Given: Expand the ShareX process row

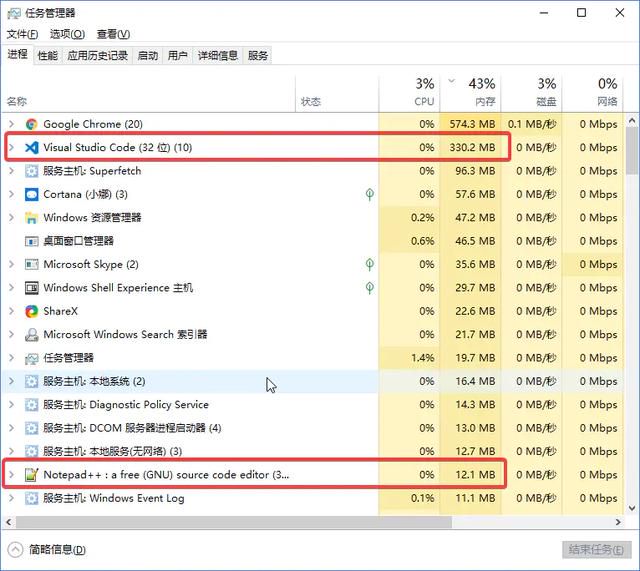Looking at the screenshot, I should click(x=11, y=311).
